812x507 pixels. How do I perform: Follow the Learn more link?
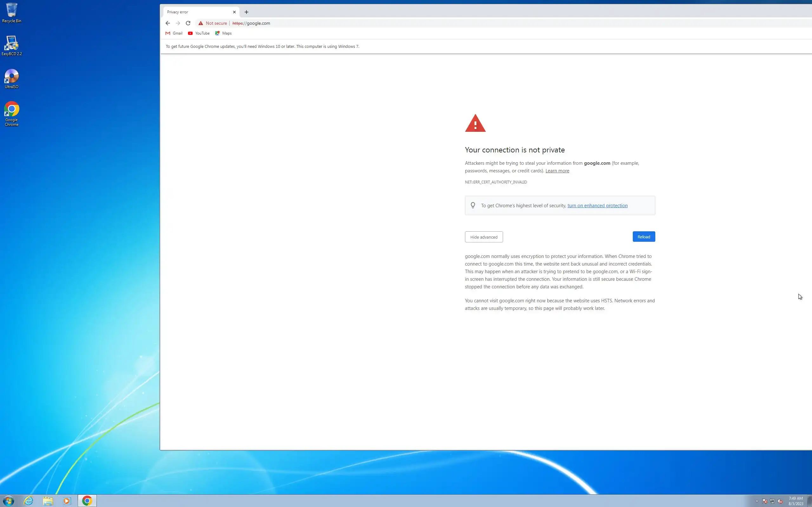pos(557,171)
